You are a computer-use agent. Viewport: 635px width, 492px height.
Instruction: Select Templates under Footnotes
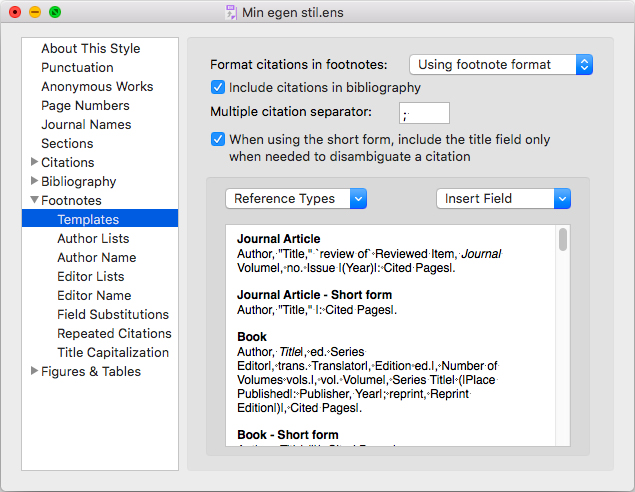(x=100, y=219)
